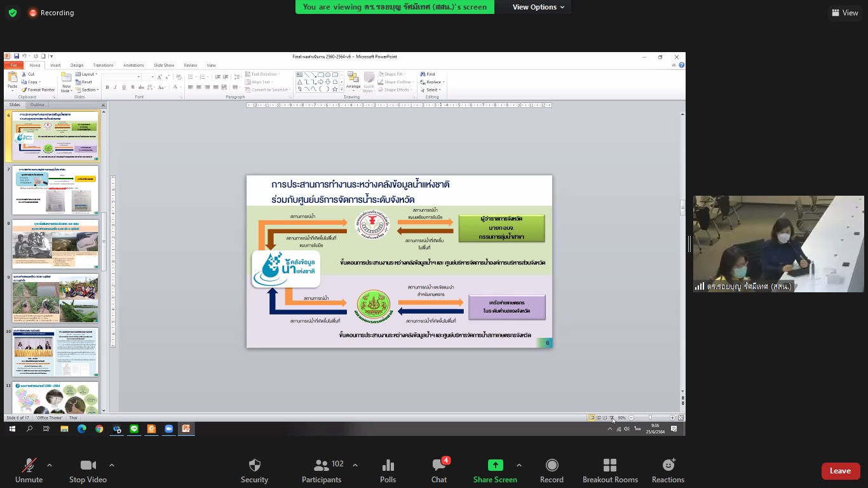Expand audio options arrow beside Unmute
The height and width of the screenshot is (488, 868).
click(x=50, y=465)
